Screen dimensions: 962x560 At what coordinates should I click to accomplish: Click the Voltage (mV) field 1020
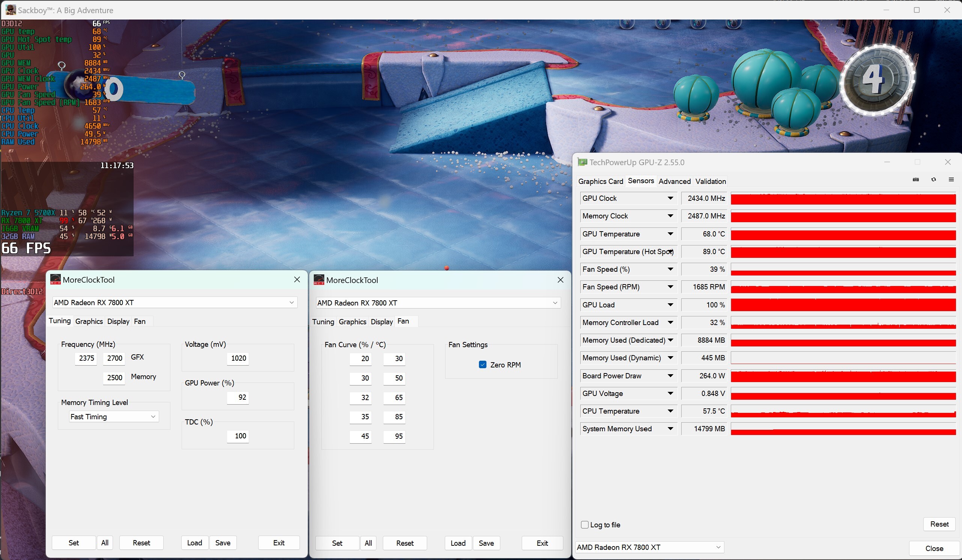[x=238, y=358]
